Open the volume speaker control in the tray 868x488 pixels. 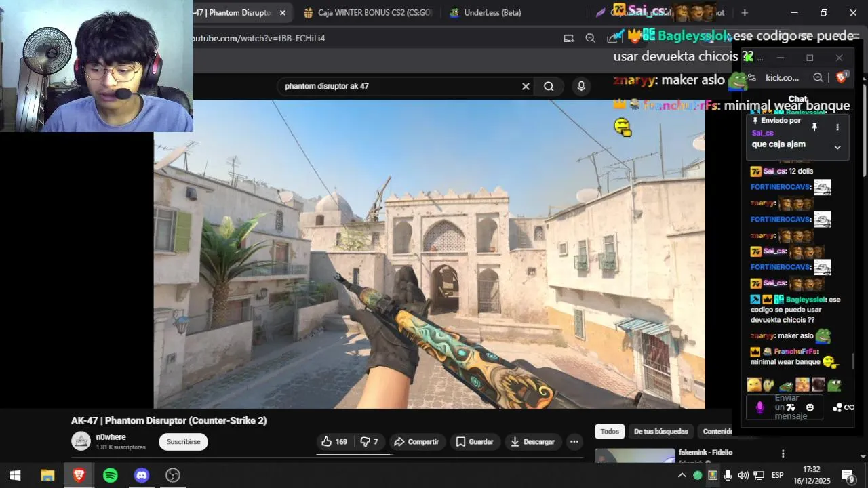tap(743, 475)
